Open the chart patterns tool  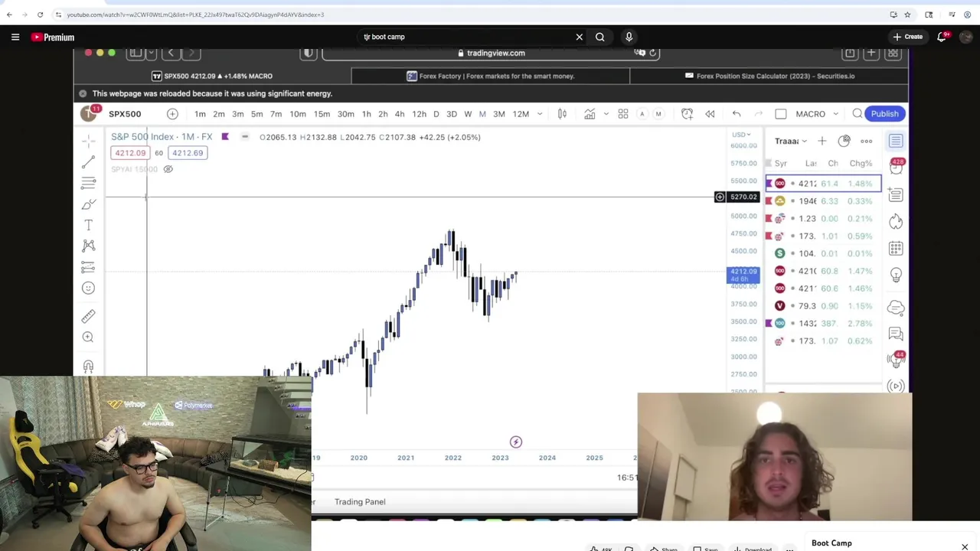pos(89,246)
